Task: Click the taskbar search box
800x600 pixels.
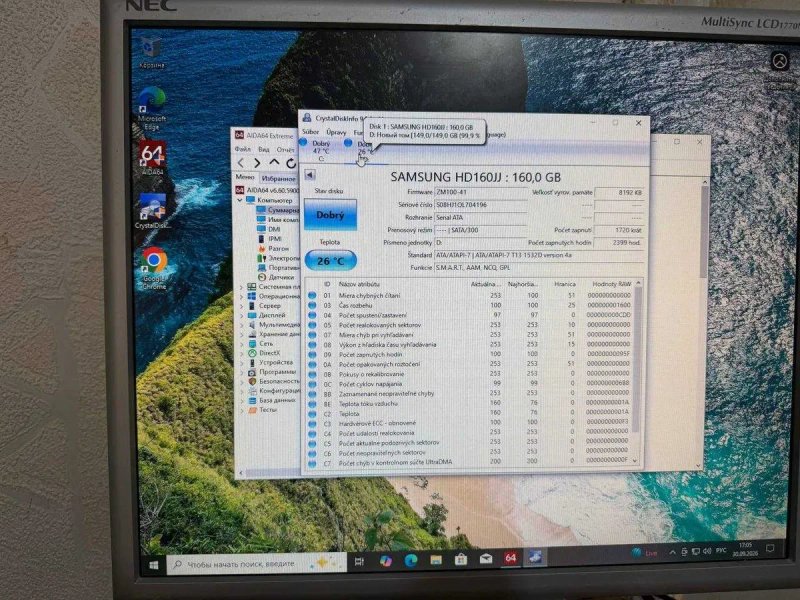Action: point(257,564)
